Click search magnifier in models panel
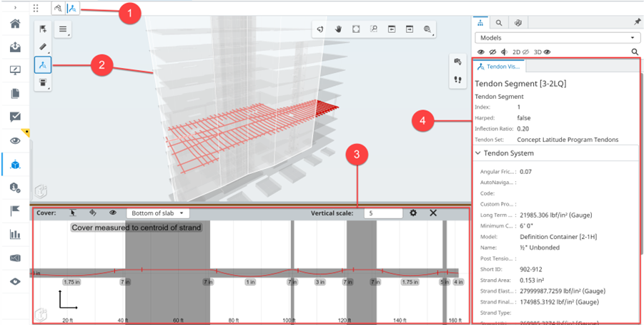 (x=635, y=52)
